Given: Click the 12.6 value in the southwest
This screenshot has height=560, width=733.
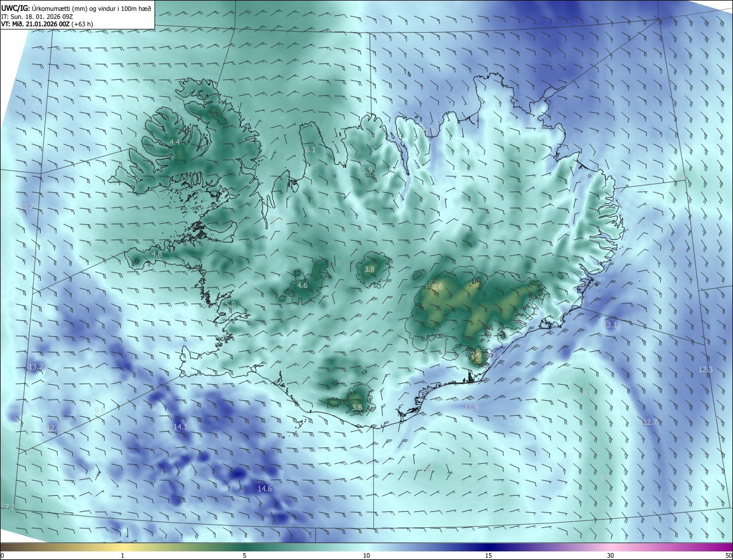Looking at the screenshot, I should [53, 428].
